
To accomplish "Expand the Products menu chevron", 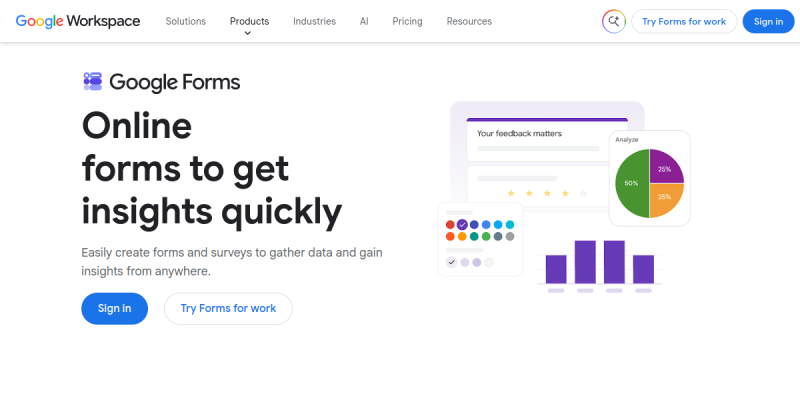I will coord(247,33).
